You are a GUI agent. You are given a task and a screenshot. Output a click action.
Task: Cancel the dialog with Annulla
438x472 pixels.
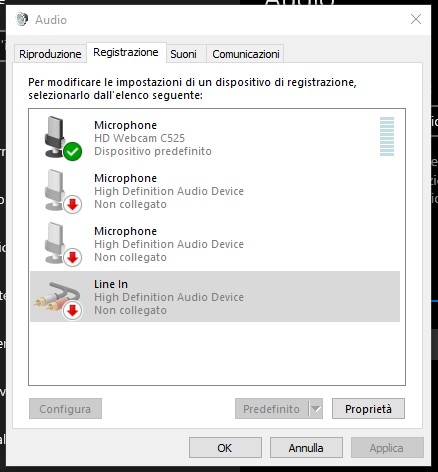tap(306, 448)
